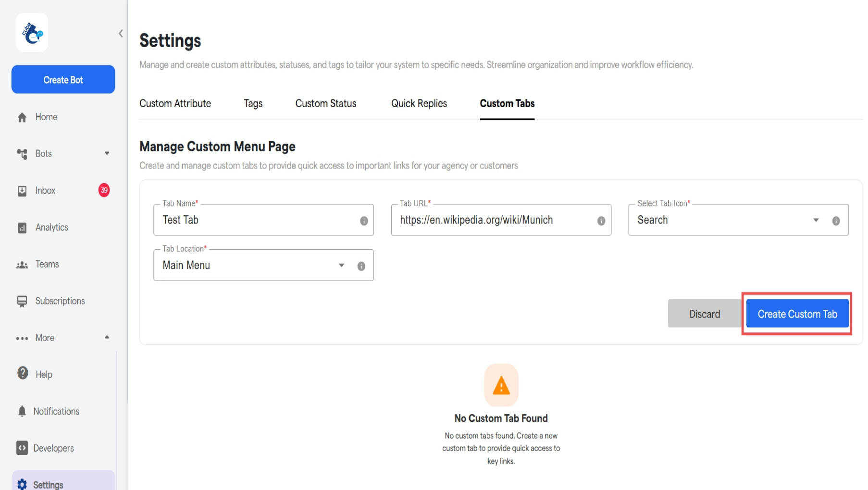Click the 'Manage Custom Menu Page' heading
868x490 pixels.
[x=217, y=147]
